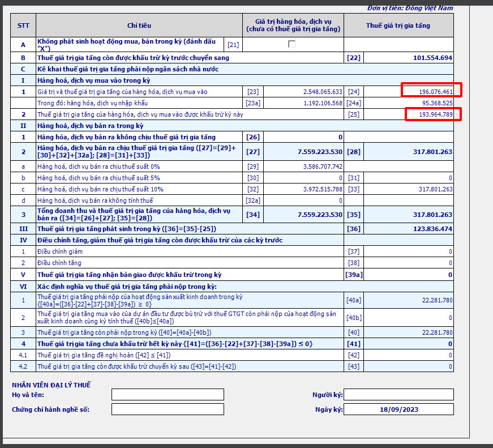The height and width of the screenshot is (448, 493).
Task: Click the zero value in field [30]
Action: [341, 178]
